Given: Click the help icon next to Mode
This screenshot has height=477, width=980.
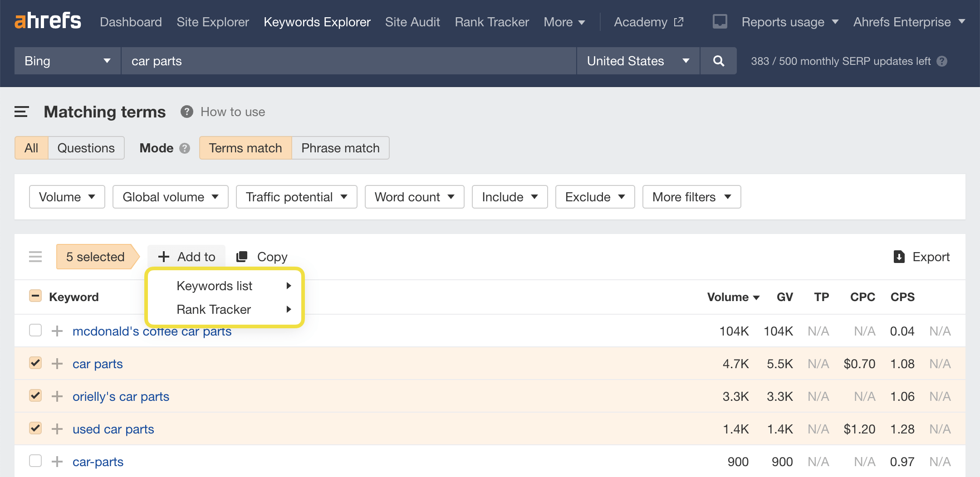Looking at the screenshot, I should [x=185, y=148].
